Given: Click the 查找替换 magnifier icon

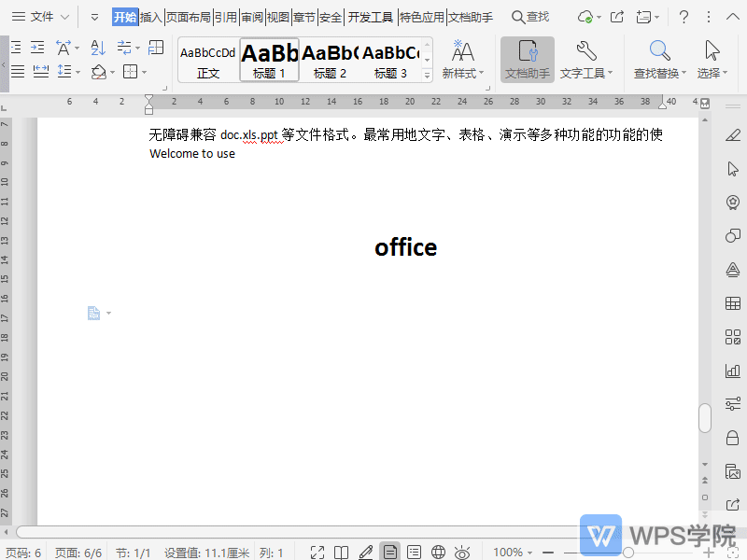Looking at the screenshot, I should click(659, 52).
